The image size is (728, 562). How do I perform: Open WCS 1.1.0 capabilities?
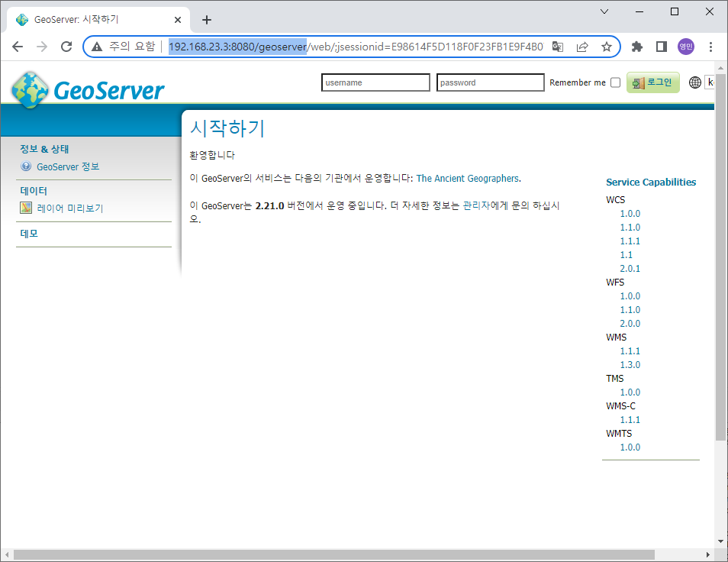point(630,228)
